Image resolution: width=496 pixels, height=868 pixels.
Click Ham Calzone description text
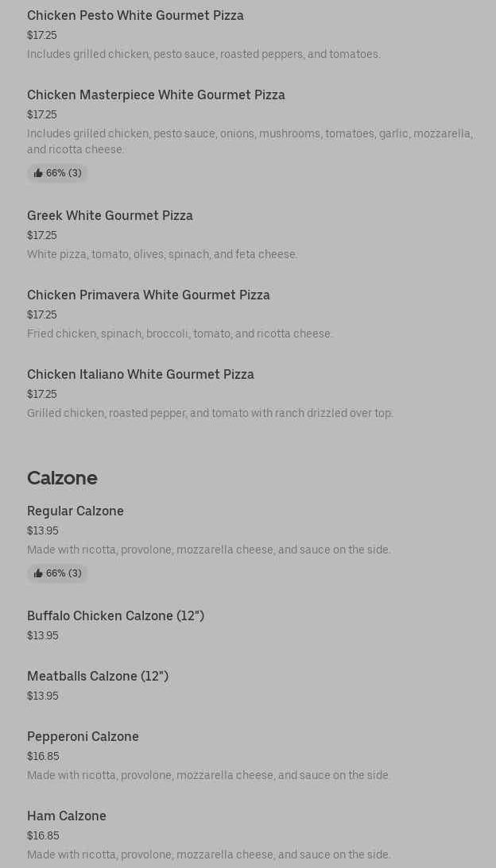(209, 855)
